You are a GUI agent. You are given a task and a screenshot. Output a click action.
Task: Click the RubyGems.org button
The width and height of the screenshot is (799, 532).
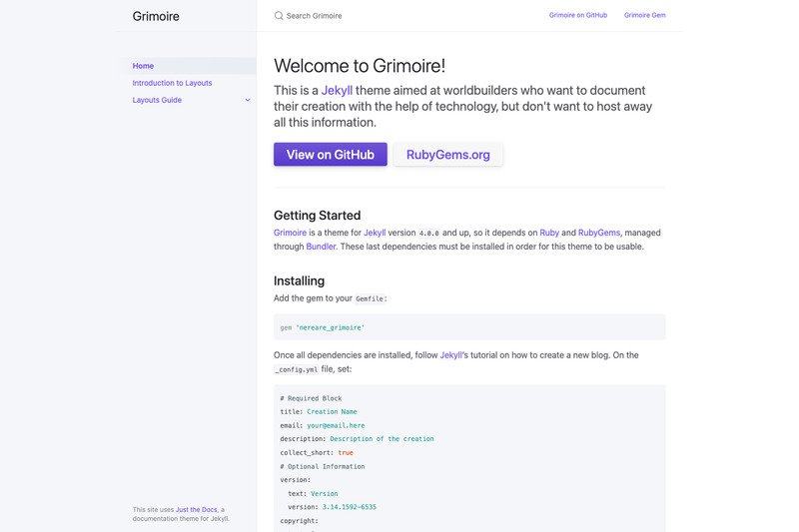tap(447, 155)
